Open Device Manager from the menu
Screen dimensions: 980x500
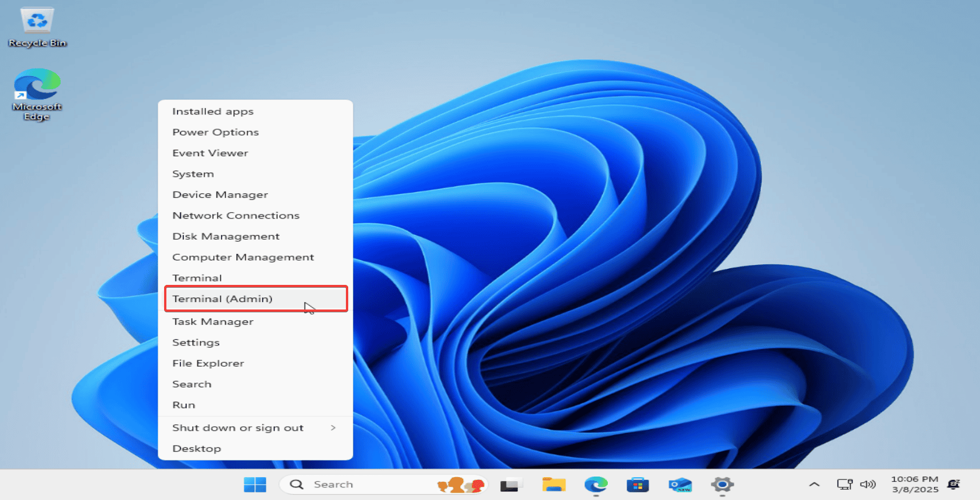point(220,195)
